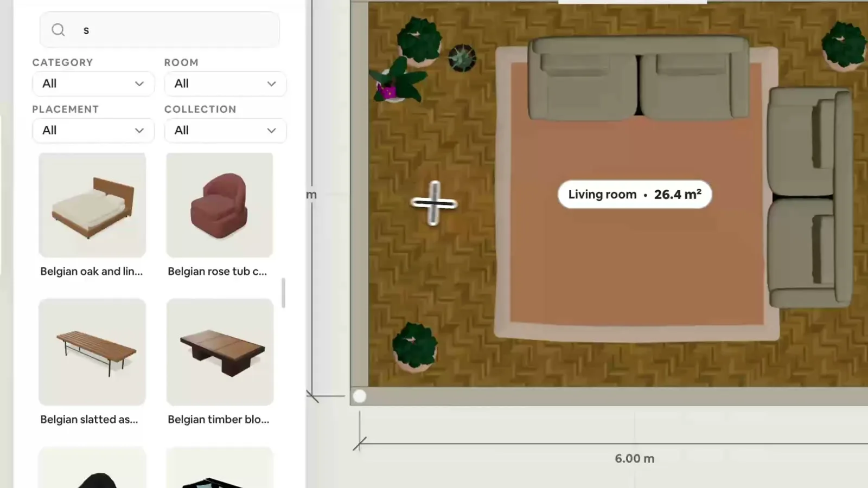
Task: Open the Placement filter dropdown
Action: click(x=93, y=130)
